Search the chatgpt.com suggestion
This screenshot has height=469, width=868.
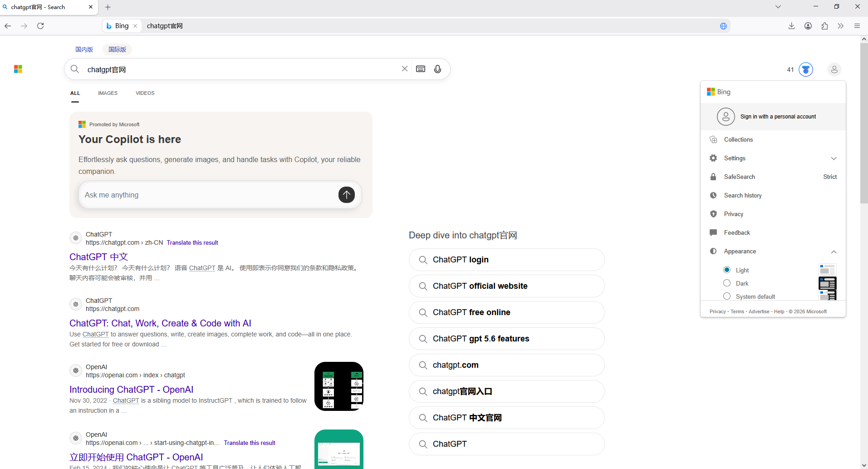click(x=507, y=365)
